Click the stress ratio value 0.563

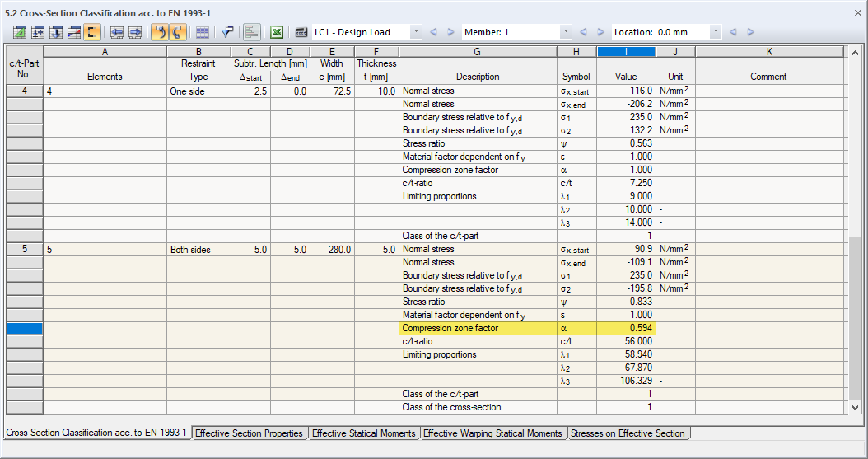626,143
